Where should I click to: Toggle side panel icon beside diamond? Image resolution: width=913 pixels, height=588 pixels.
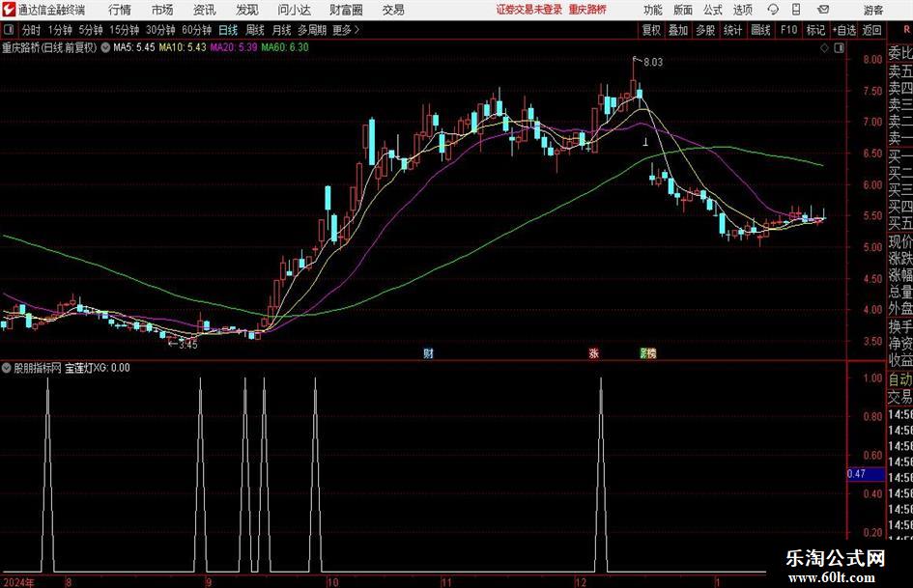click(x=839, y=48)
